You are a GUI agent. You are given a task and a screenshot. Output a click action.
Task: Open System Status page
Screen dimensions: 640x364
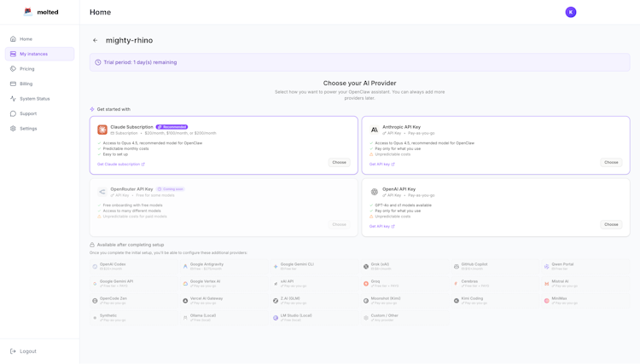coord(39,99)
